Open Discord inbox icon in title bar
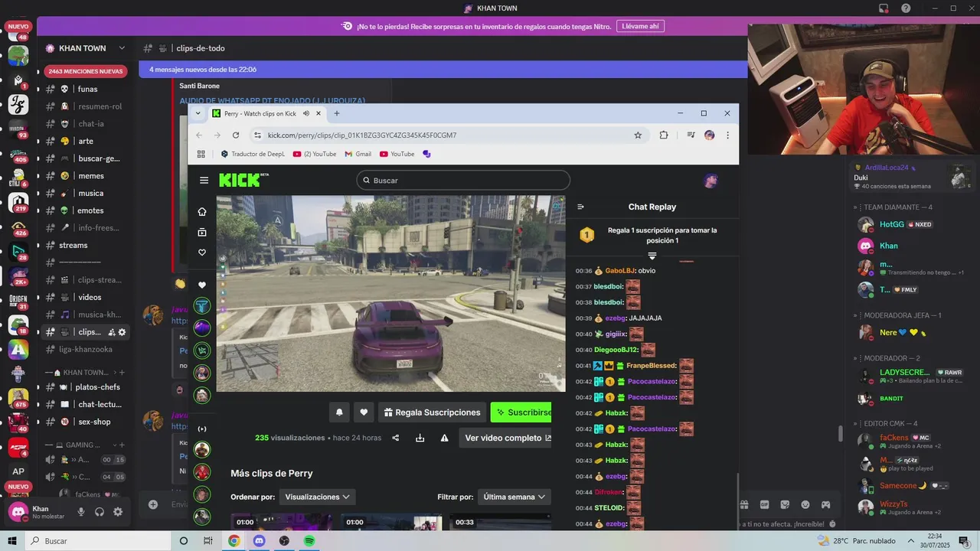 pos(884,8)
